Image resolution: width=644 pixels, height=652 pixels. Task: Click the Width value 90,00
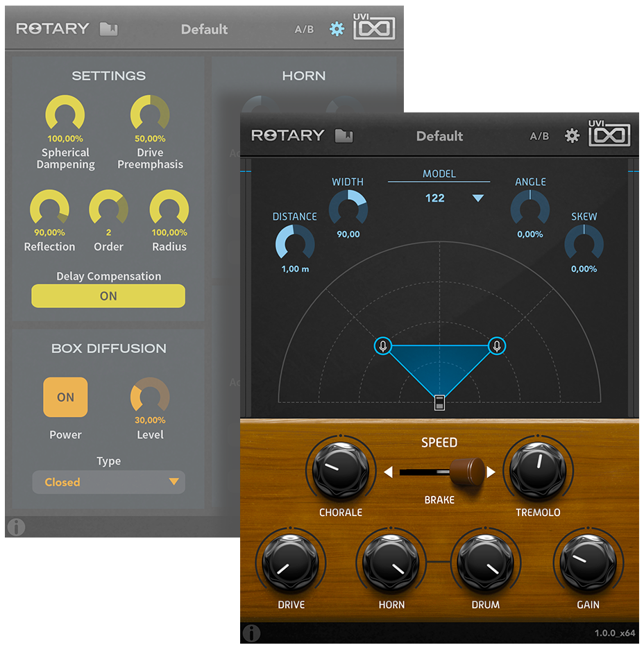point(348,234)
